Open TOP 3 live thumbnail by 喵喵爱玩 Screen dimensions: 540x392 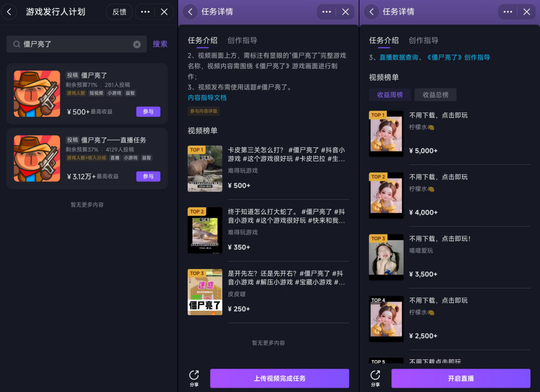pos(386,257)
